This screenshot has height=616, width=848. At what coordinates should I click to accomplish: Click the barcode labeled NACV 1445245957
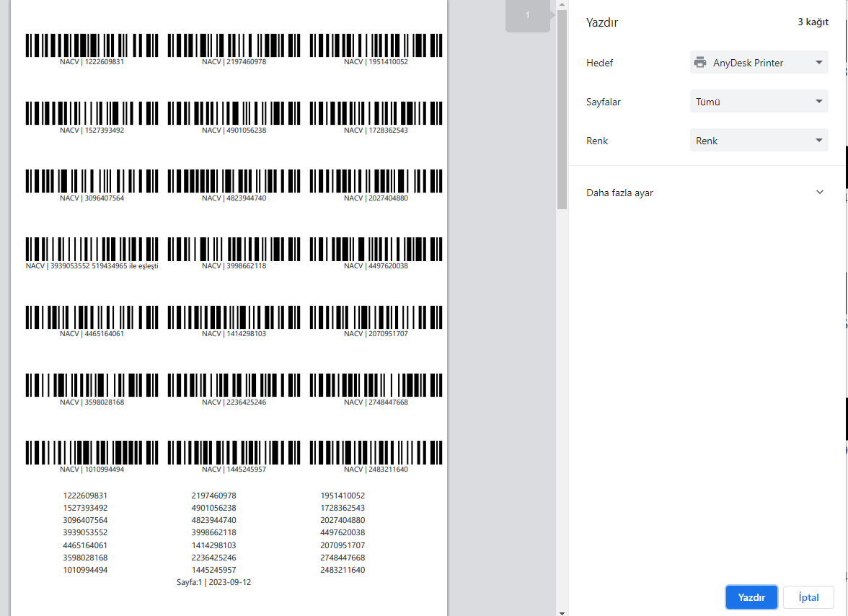click(234, 452)
